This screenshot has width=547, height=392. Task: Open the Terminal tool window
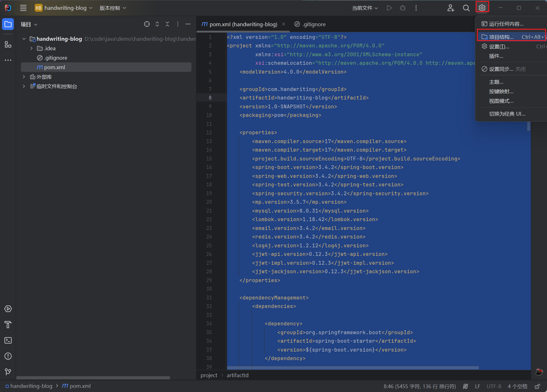(x=8, y=340)
